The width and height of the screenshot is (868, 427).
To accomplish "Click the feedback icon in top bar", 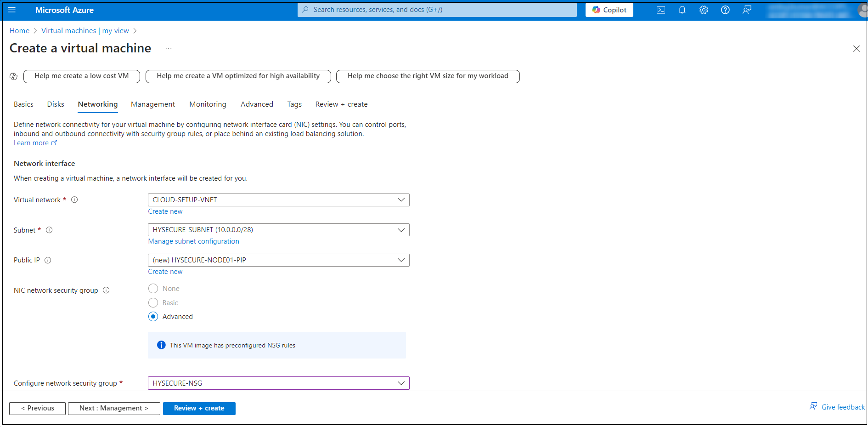I will (x=747, y=10).
